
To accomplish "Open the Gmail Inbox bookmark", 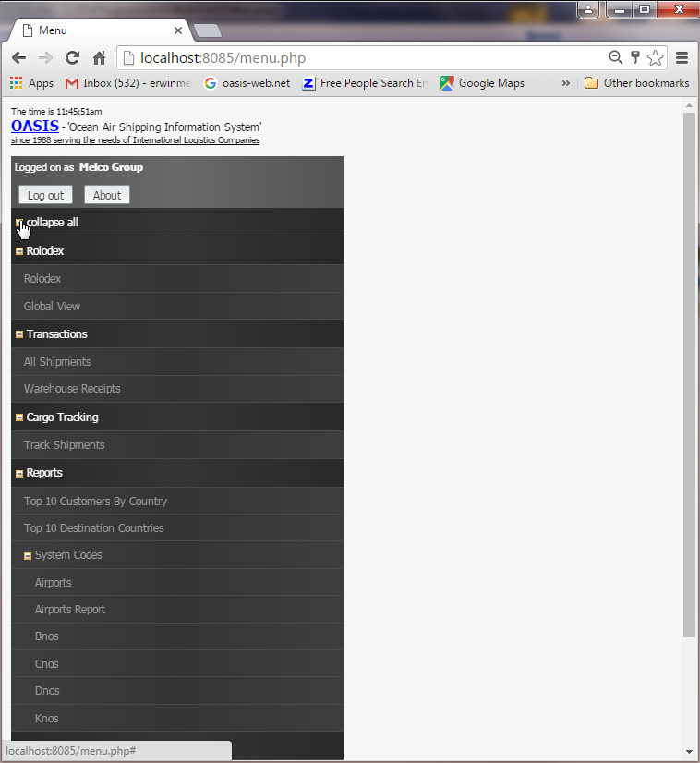I will coord(127,83).
